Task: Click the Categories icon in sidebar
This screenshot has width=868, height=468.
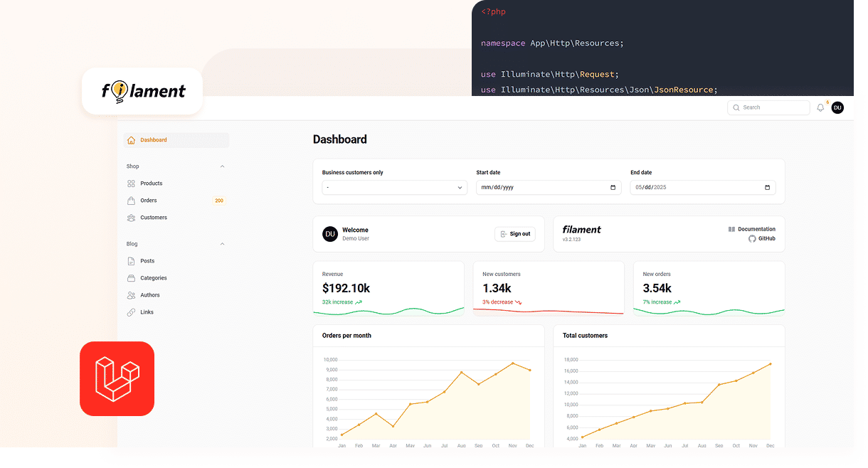Action: (x=131, y=278)
